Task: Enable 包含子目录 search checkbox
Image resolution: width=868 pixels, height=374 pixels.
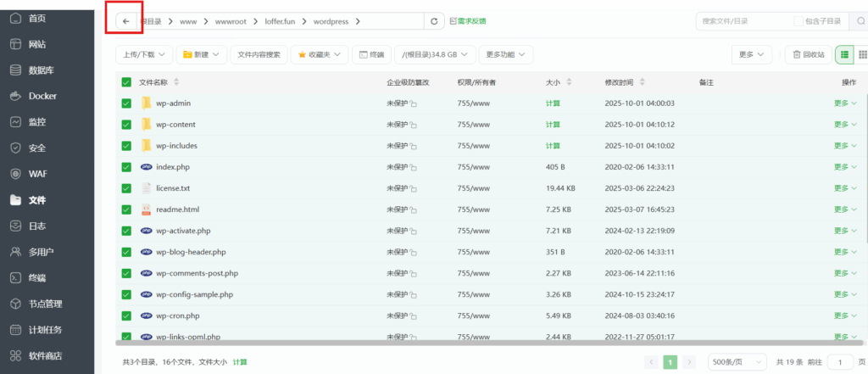Action: [x=798, y=21]
